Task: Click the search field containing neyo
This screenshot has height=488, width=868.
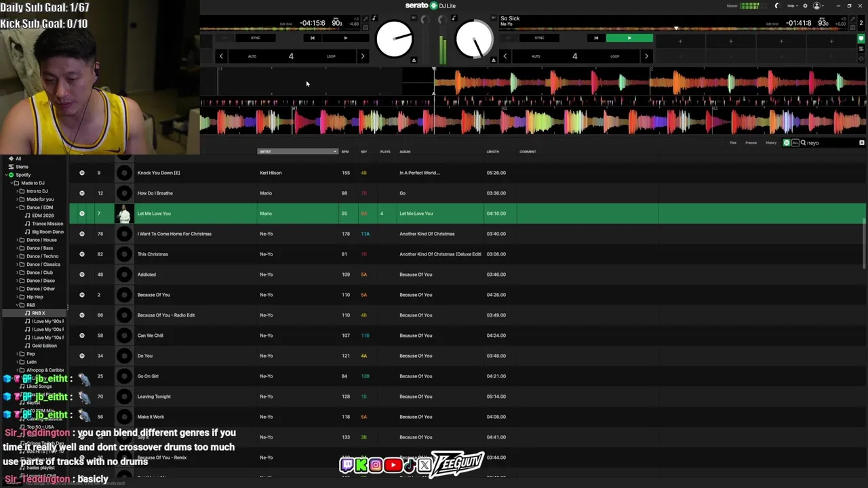Action: coord(831,143)
